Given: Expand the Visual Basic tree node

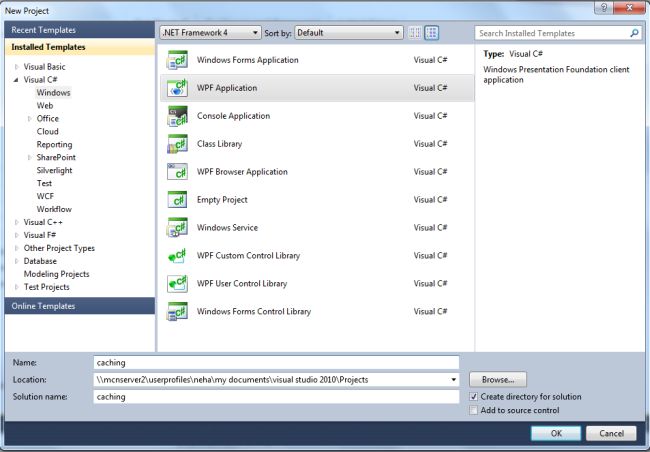Looking at the screenshot, I should [17, 67].
